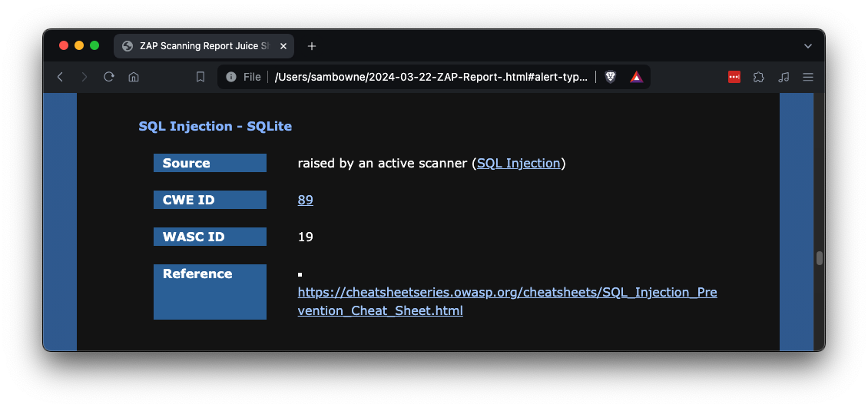Click the Brave Rewards triangle icon
Screen dimensions: 868x408
pyautogui.click(x=636, y=77)
